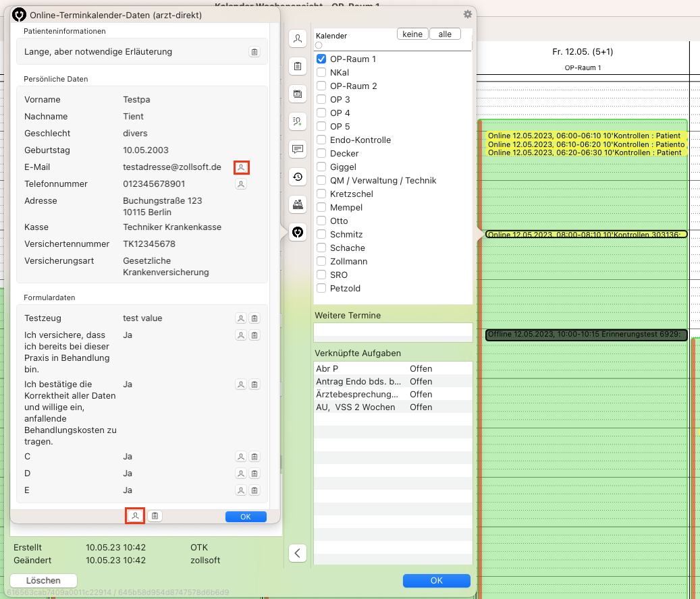700x599 pixels.
Task: Enable the Endo-Kontrolle calendar checkbox
Action: [x=321, y=140]
